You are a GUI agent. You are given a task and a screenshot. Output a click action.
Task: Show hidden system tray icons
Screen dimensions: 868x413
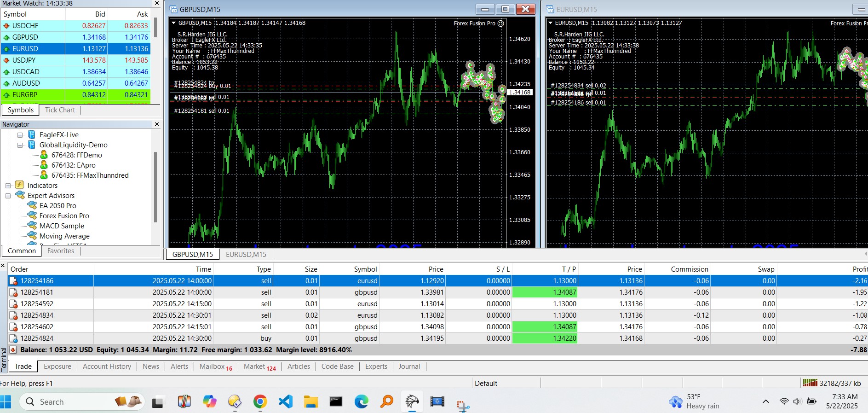(x=766, y=401)
